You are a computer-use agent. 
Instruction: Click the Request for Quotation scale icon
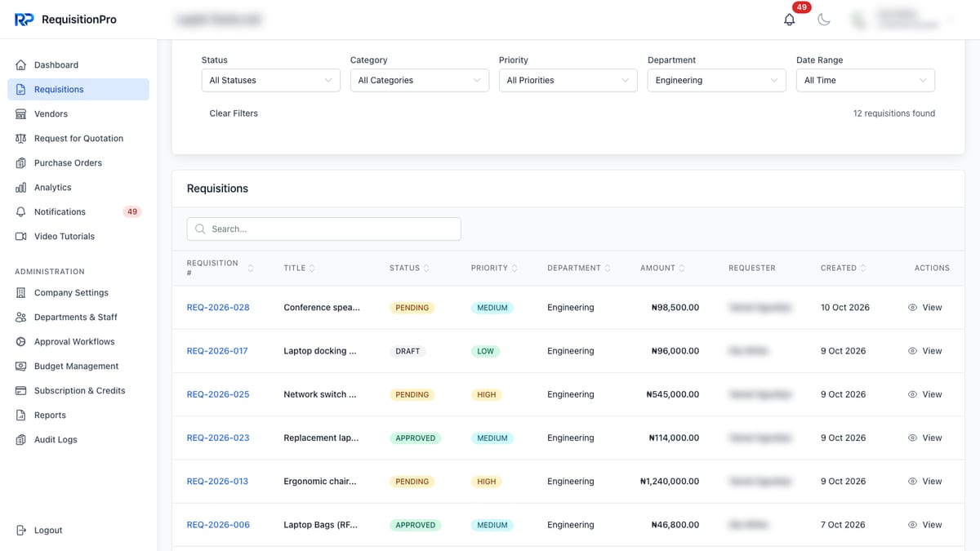click(21, 139)
